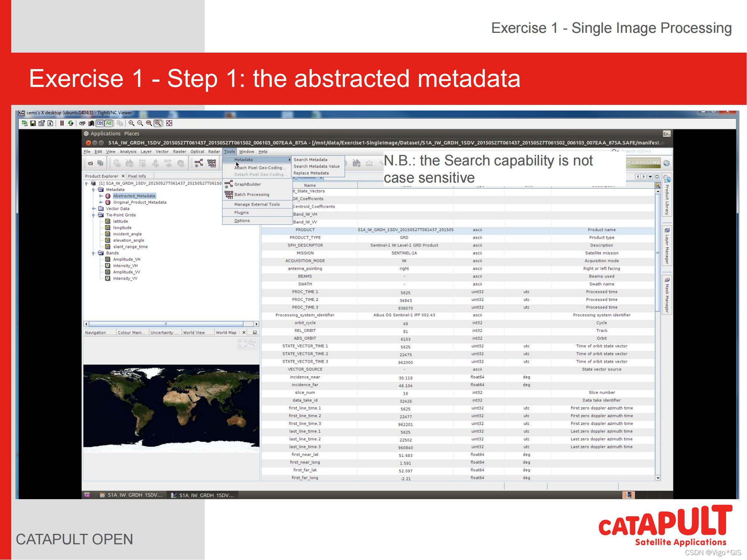Image resolution: width=747 pixels, height=560 pixels.
Task: Choose Plugins from Tools menu
Action: click(257, 213)
